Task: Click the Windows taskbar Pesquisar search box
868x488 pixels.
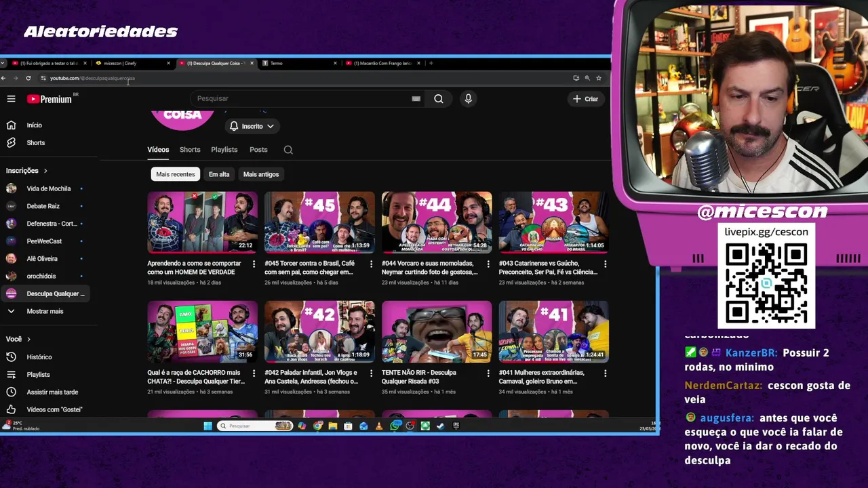Action: coord(255,426)
